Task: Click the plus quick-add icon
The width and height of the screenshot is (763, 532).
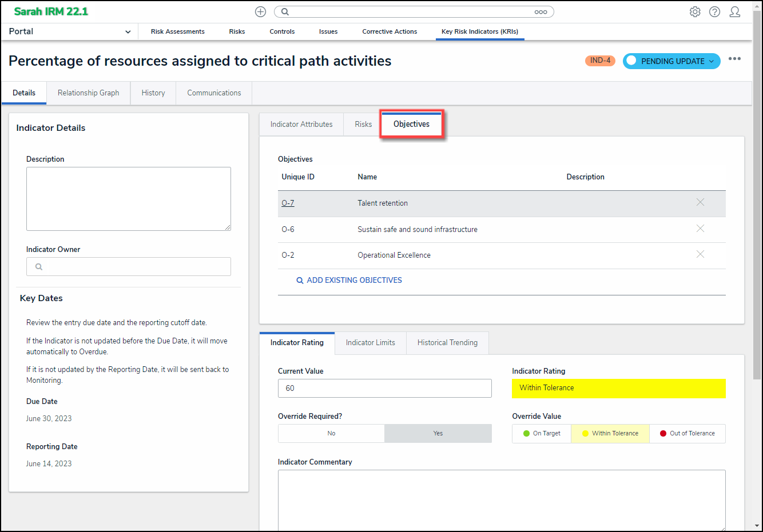Action: (x=260, y=11)
